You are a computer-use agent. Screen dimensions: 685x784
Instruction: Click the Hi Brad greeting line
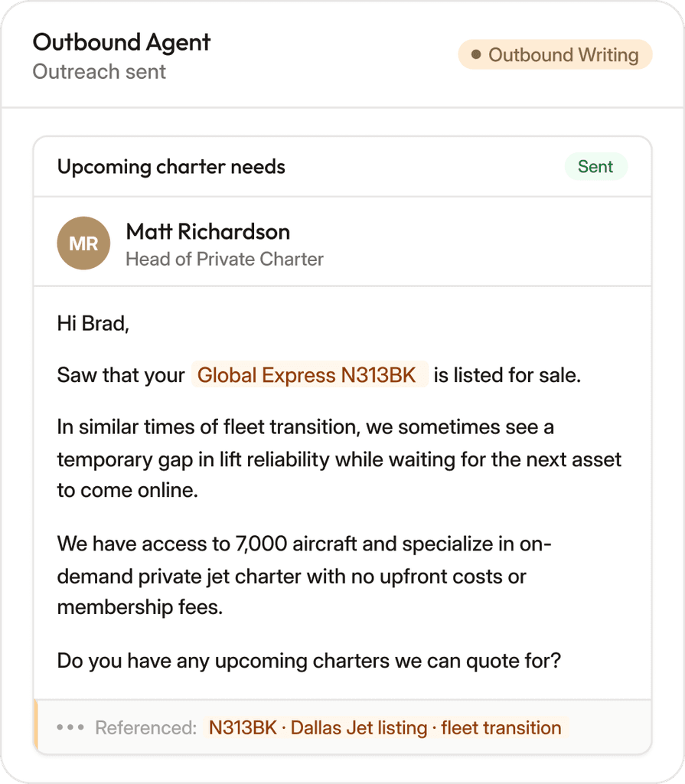(x=93, y=324)
